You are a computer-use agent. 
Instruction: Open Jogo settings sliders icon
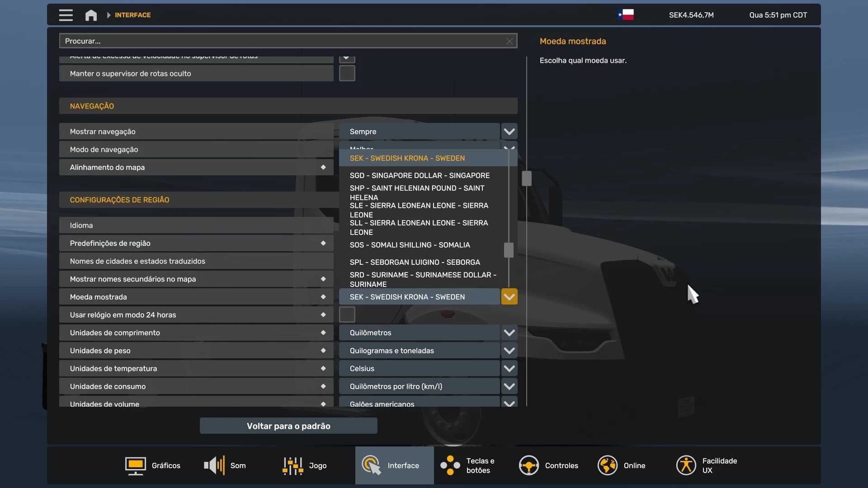pyautogui.click(x=292, y=465)
